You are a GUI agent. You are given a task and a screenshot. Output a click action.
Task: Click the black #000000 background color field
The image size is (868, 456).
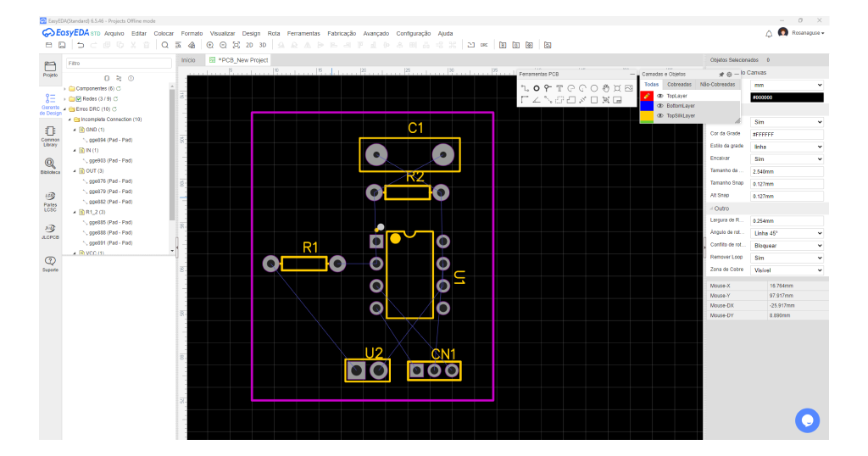click(787, 97)
